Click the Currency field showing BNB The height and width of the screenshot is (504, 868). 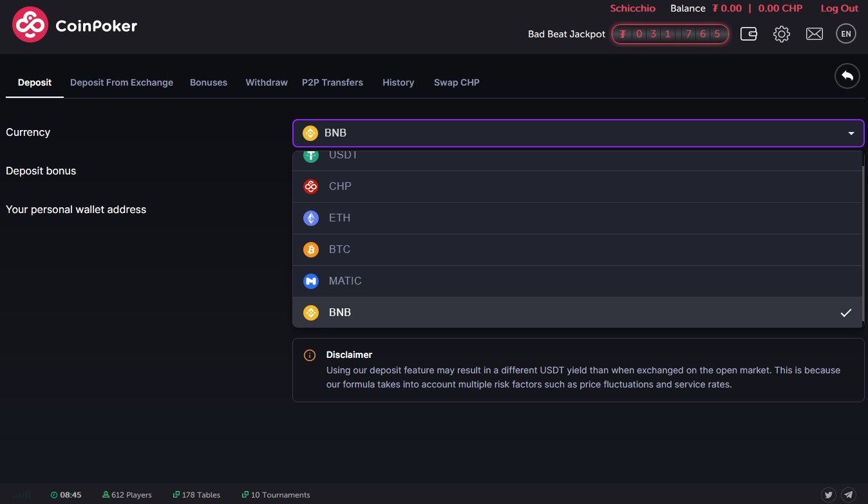point(578,133)
